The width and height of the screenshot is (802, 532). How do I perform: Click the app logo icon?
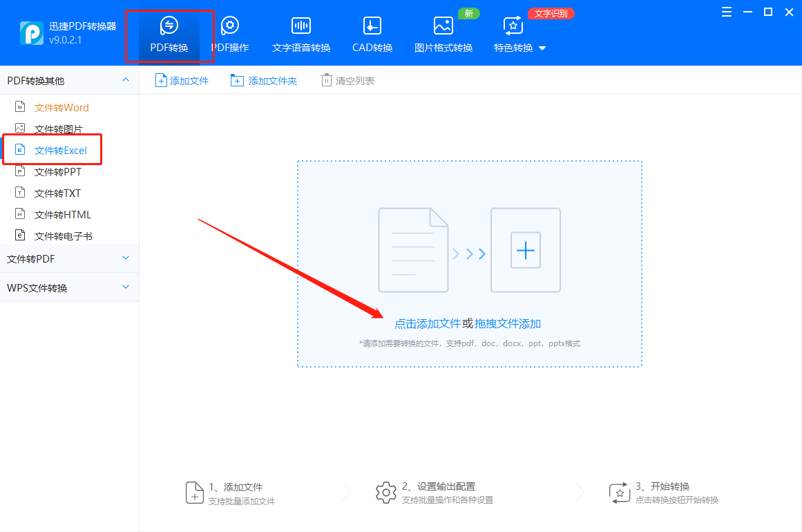click(32, 33)
